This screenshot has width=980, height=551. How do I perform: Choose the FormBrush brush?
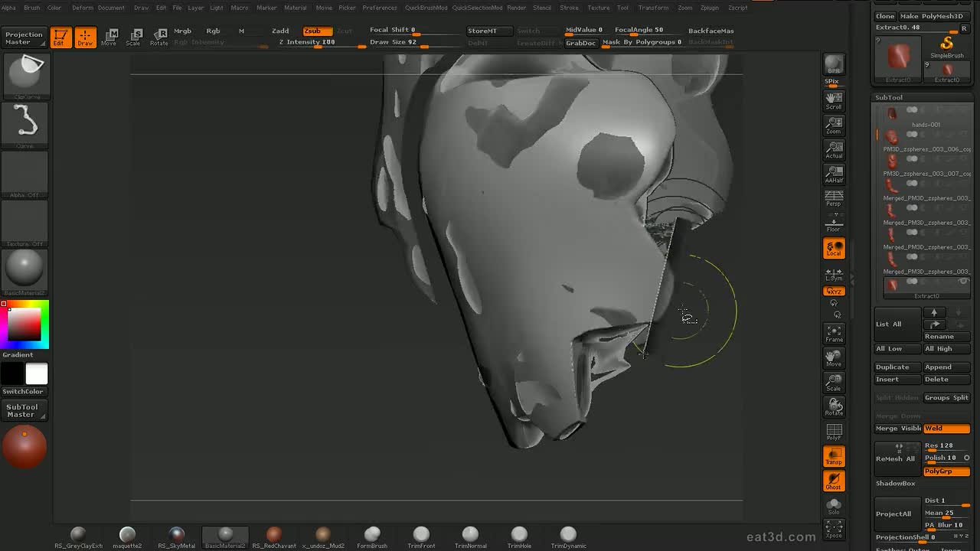(372, 537)
